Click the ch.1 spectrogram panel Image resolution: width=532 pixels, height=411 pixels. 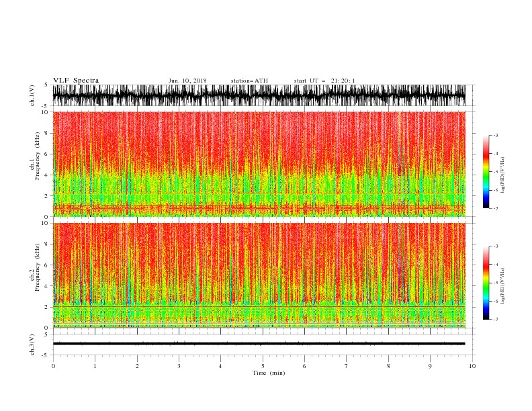[x=259, y=164]
